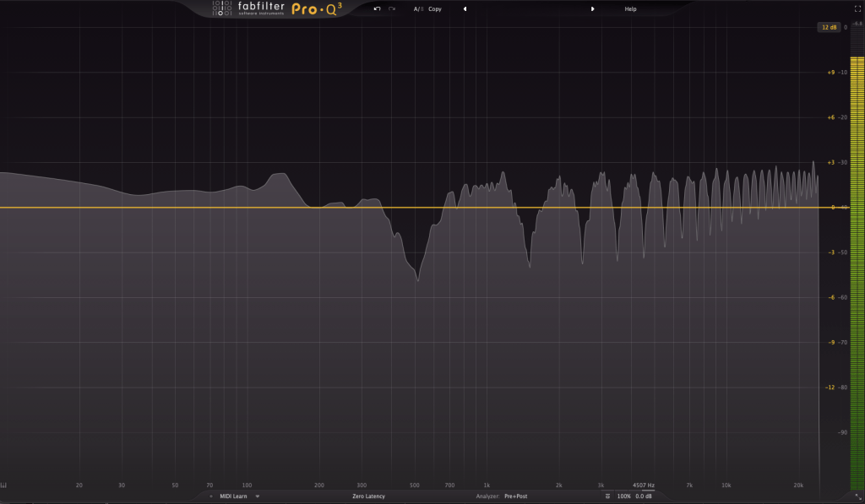Click the Copy button

tap(435, 8)
